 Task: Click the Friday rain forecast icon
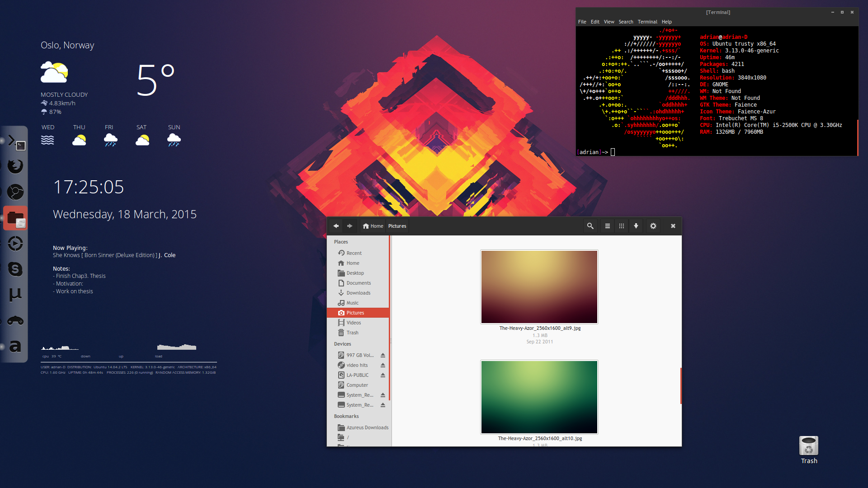[110, 140]
